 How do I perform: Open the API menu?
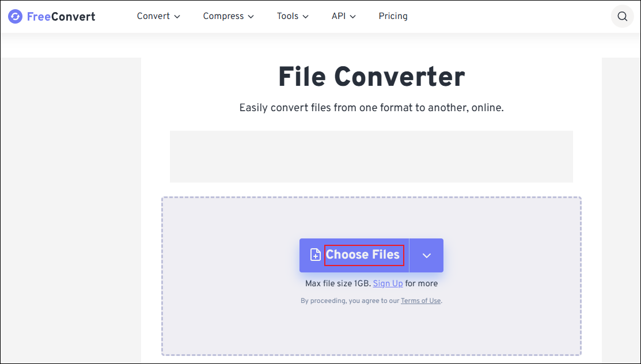pos(339,16)
